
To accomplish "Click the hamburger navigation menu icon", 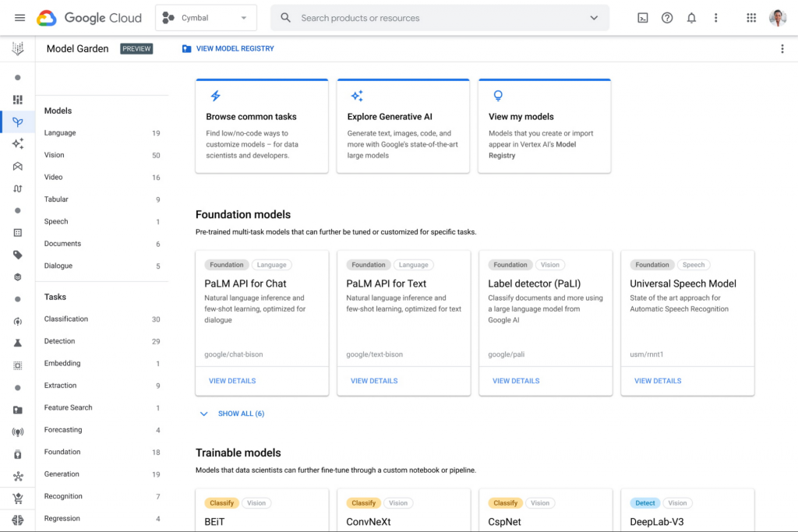I will click(x=19, y=17).
